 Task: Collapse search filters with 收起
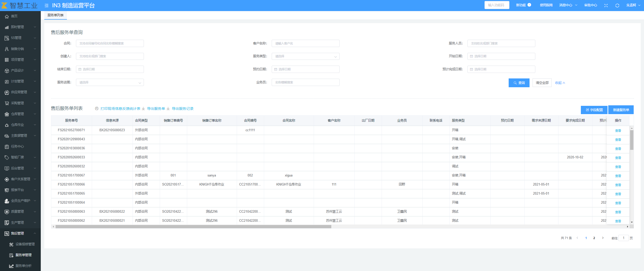(560, 83)
